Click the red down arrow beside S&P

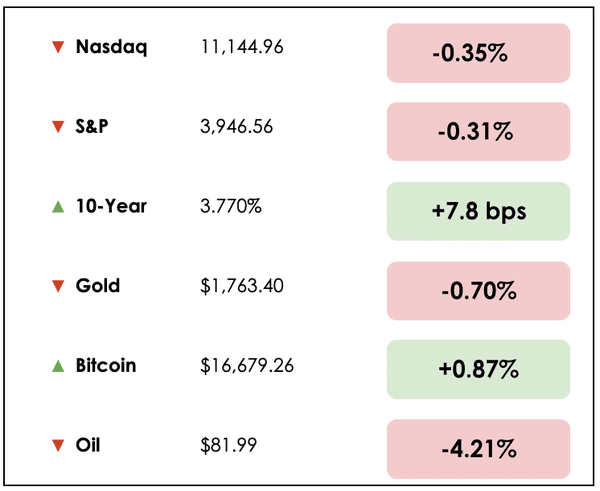58,127
